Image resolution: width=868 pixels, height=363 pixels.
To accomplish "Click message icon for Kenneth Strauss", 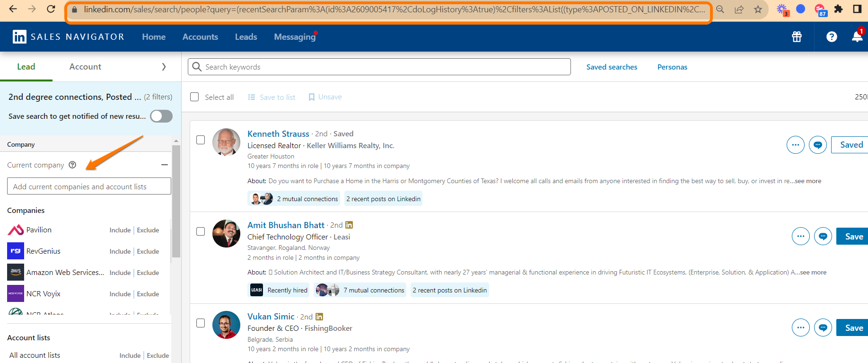I will click(817, 145).
